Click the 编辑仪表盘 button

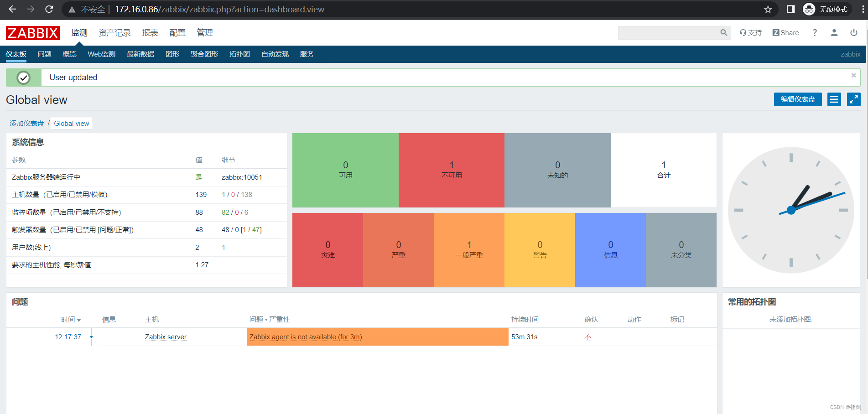coord(798,99)
